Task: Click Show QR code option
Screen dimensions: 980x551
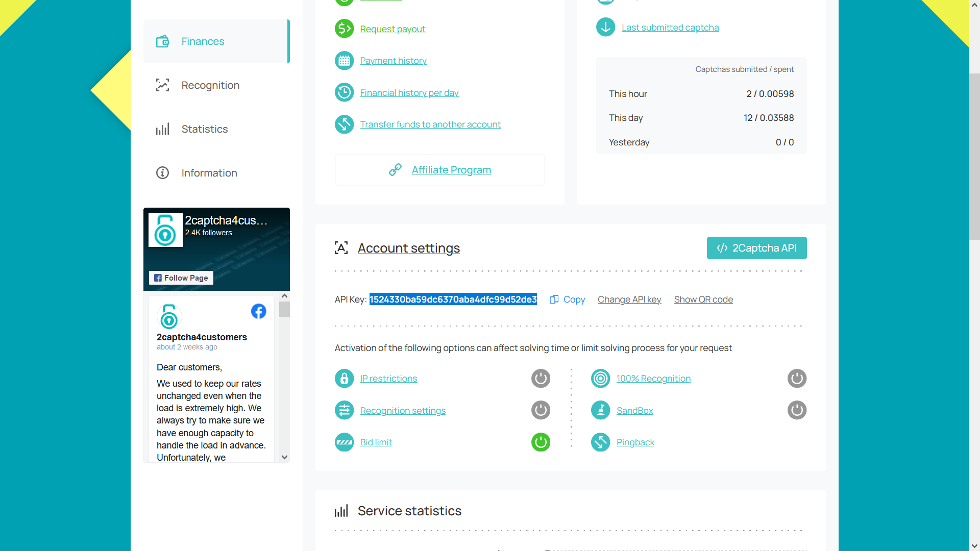Action: [x=703, y=298]
